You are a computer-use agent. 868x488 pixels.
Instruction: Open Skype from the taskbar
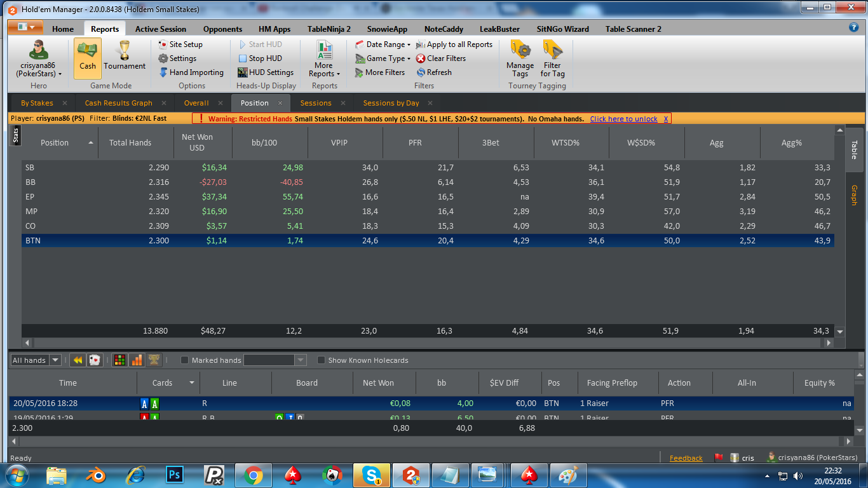point(371,475)
